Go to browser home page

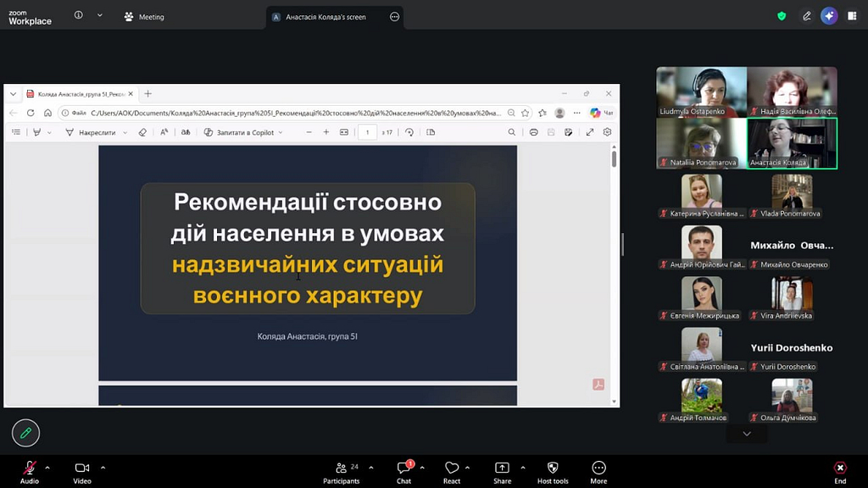tap(47, 113)
